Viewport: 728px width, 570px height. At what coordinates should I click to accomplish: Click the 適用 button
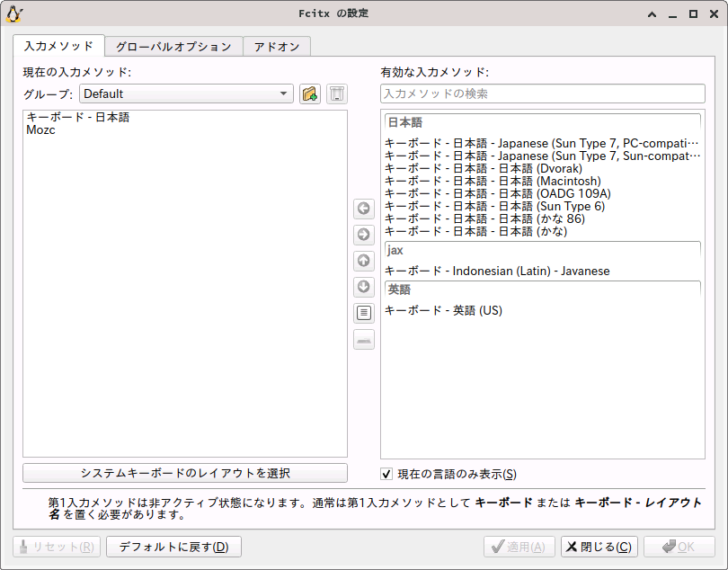tap(519, 547)
